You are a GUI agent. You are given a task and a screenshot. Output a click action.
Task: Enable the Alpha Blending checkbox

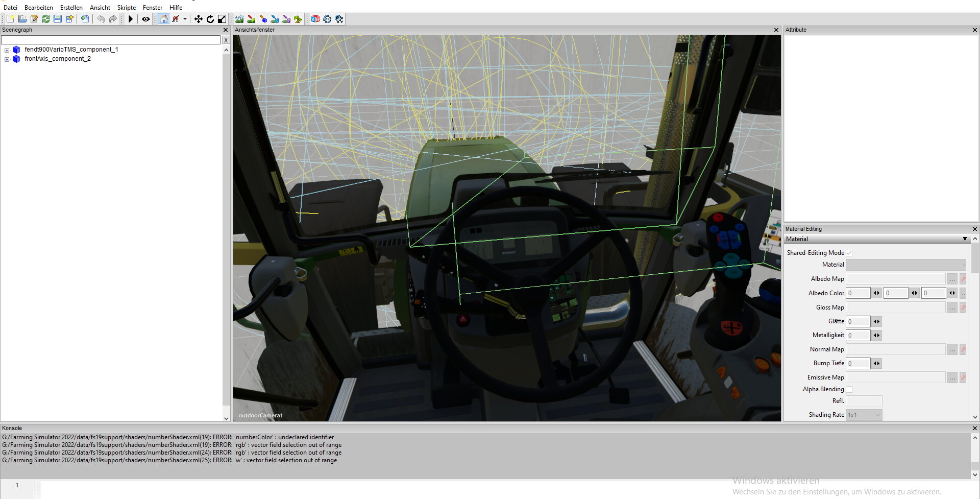tap(849, 389)
